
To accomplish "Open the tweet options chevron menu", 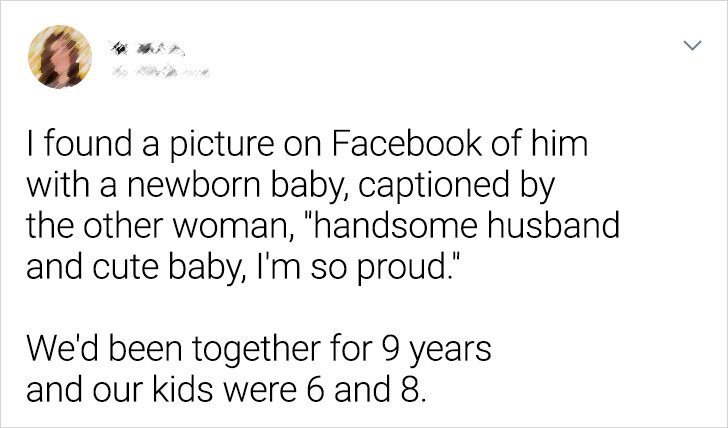I will point(692,45).
